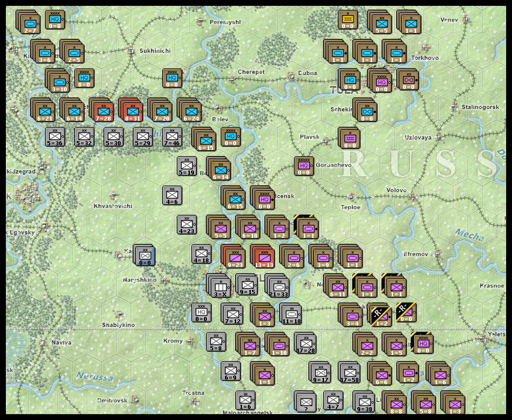
Task: Click the Nerussa river label
Action: tap(95, 377)
